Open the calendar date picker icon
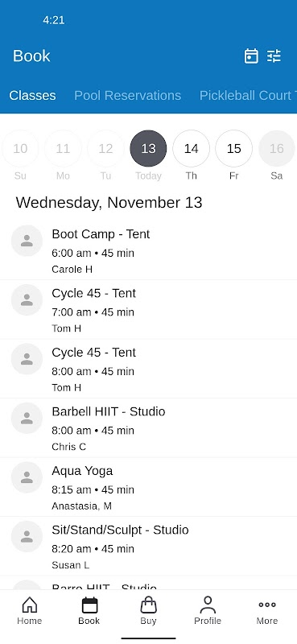This screenshot has height=644, width=297. [251, 56]
